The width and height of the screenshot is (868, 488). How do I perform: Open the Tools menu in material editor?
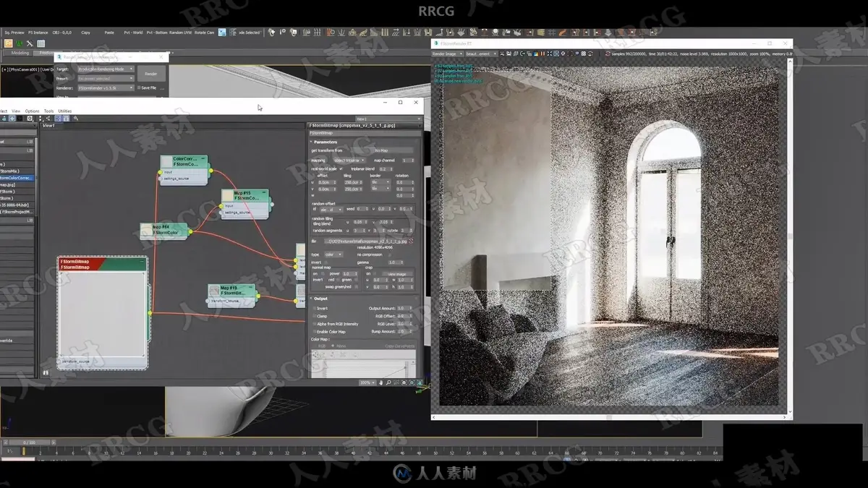pos(48,111)
